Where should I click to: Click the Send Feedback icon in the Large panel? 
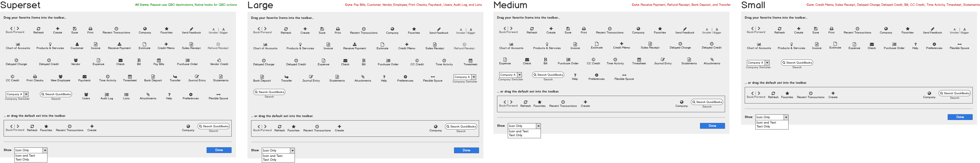[x=439, y=29]
